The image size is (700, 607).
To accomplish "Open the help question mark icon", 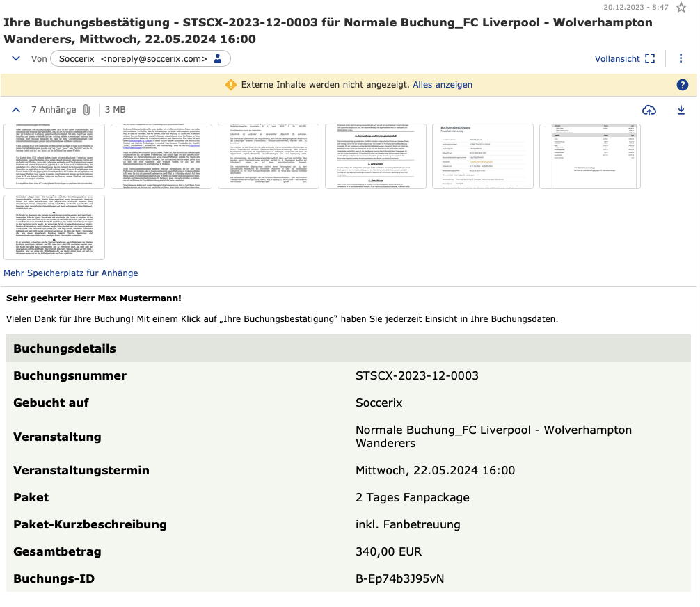I will [682, 85].
